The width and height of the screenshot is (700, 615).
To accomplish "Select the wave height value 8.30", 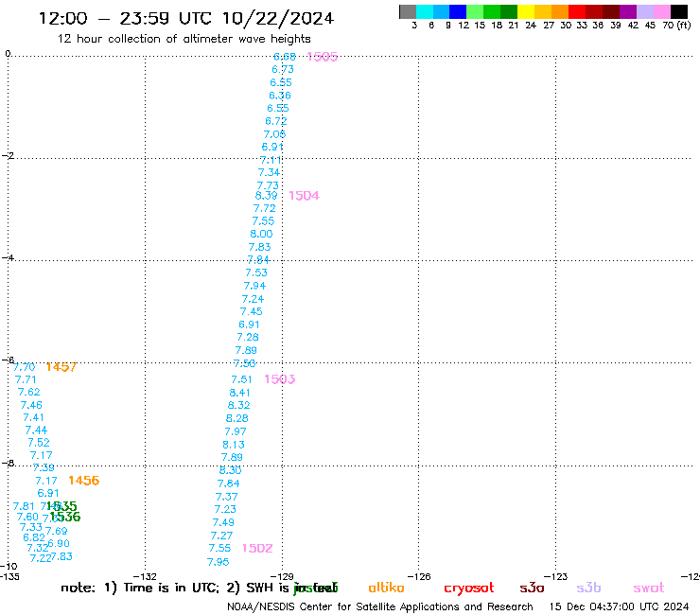I will click(x=230, y=470).
